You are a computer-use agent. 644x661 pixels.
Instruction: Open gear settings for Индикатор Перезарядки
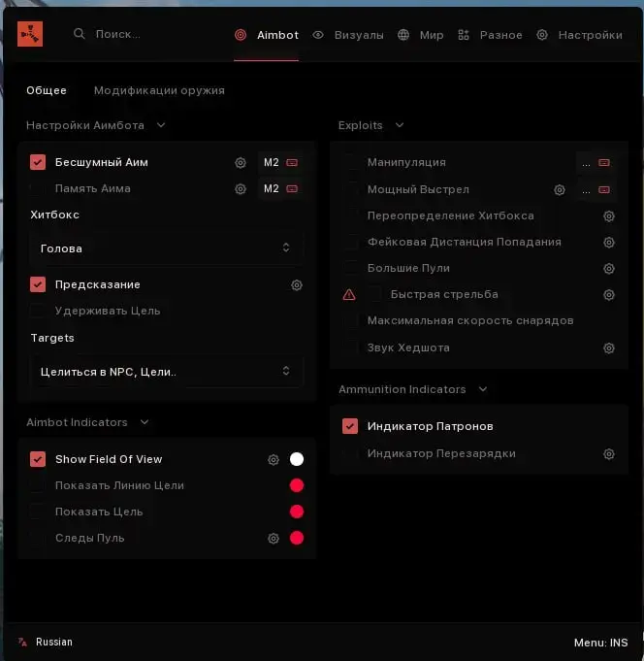(609, 454)
